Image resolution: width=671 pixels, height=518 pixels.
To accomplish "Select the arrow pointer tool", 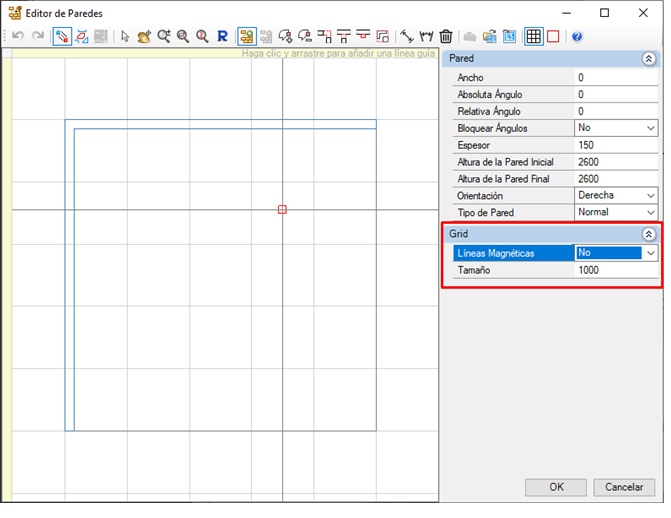I will 125,36.
